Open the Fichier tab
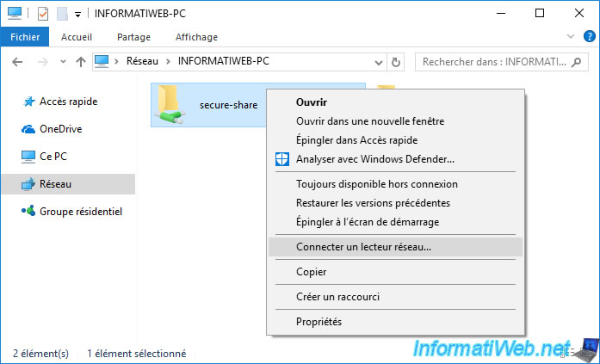 (25, 37)
